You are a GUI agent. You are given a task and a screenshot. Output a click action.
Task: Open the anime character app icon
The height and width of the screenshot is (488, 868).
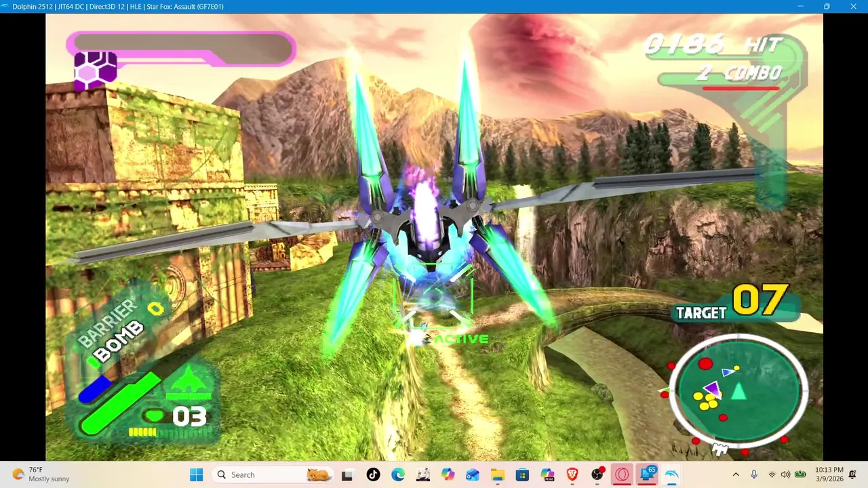click(x=423, y=474)
